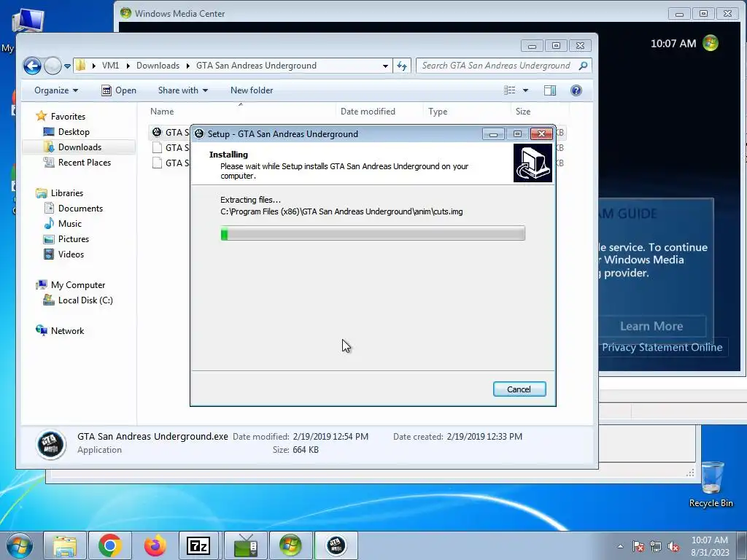Open Explorer help
Image resolution: width=747 pixels, height=560 pixels.
click(576, 90)
